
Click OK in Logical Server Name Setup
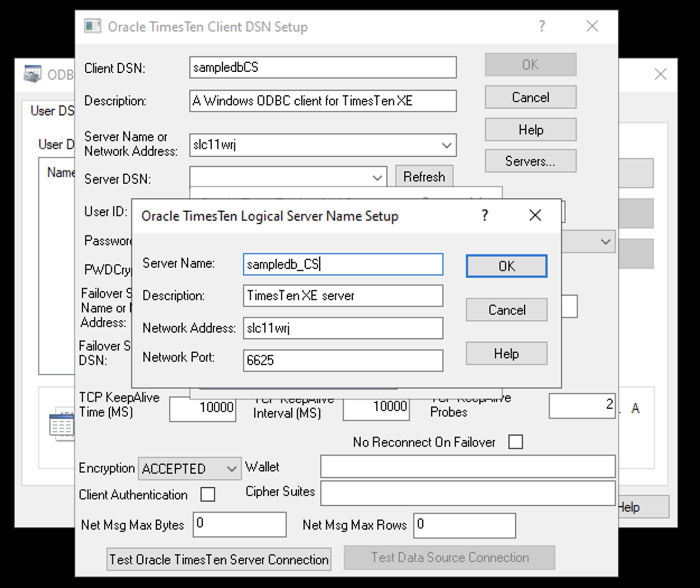(x=506, y=266)
